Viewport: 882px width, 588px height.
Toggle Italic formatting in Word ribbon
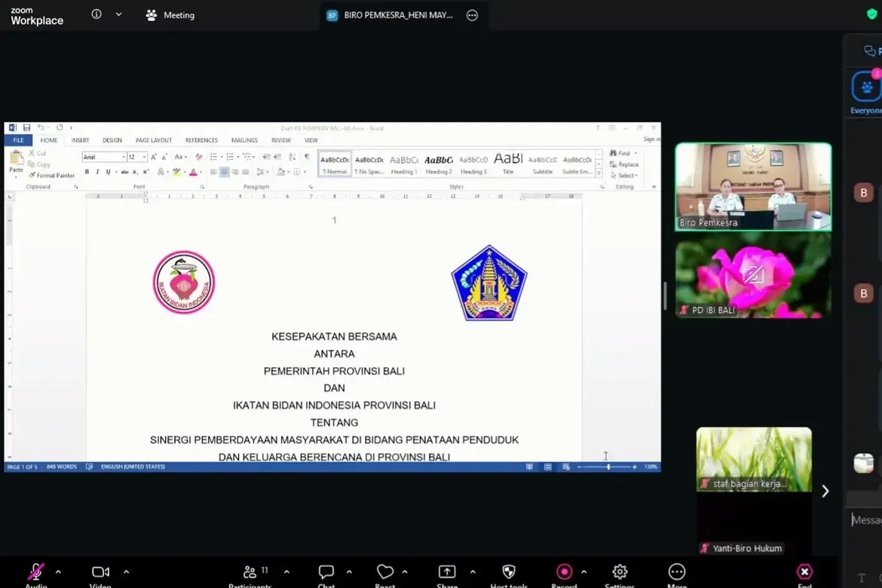(x=97, y=172)
